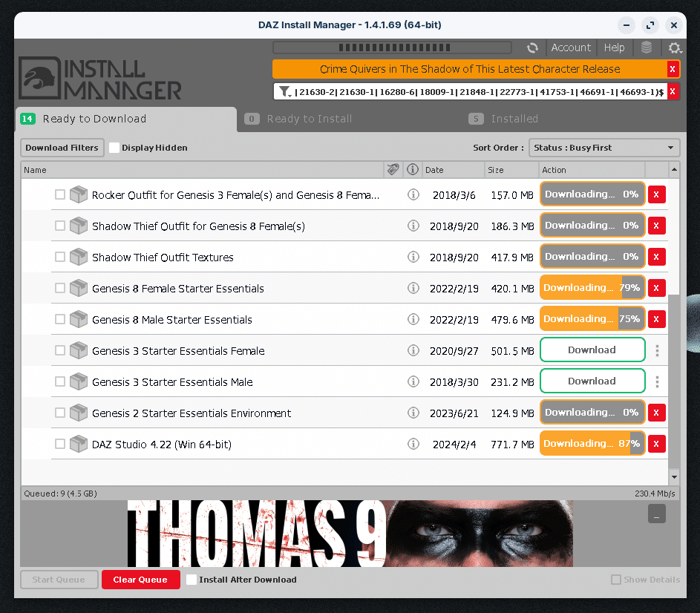Check Genesis 8 Female Starter Essentials checkbox
This screenshot has width=700, height=613.
60,288
